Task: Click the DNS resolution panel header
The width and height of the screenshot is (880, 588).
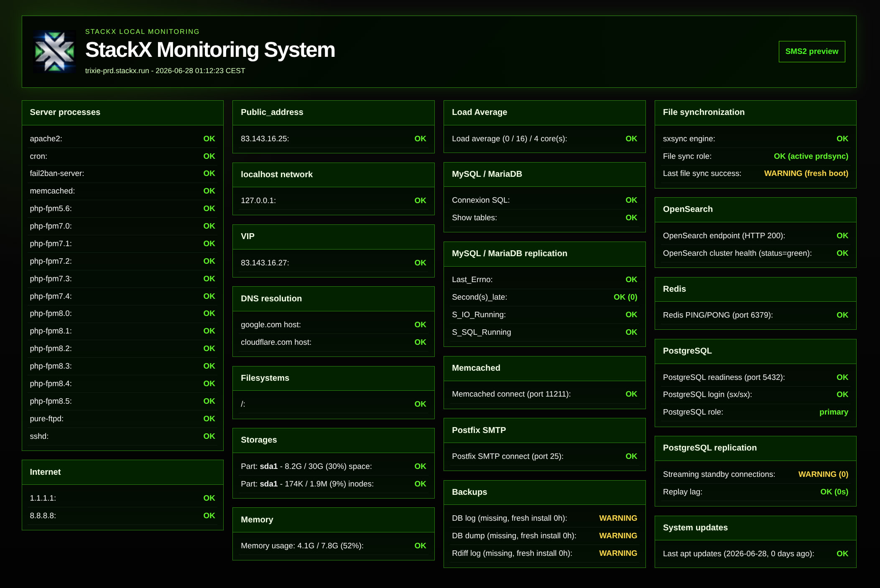Action: click(334, 299)
